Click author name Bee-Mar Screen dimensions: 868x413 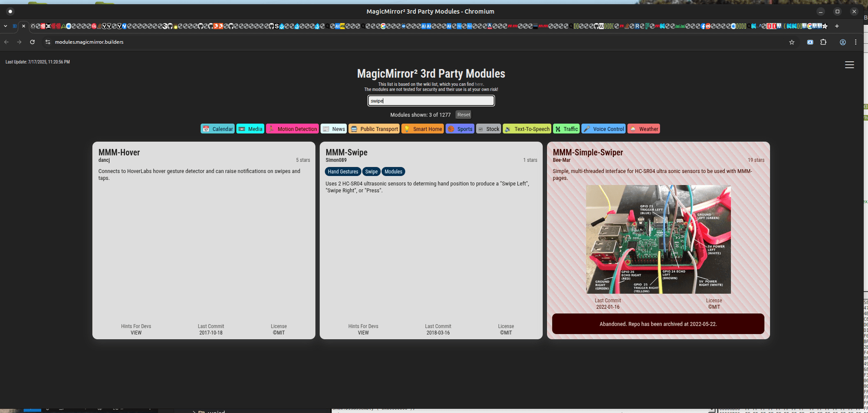(x=561, y=160)
